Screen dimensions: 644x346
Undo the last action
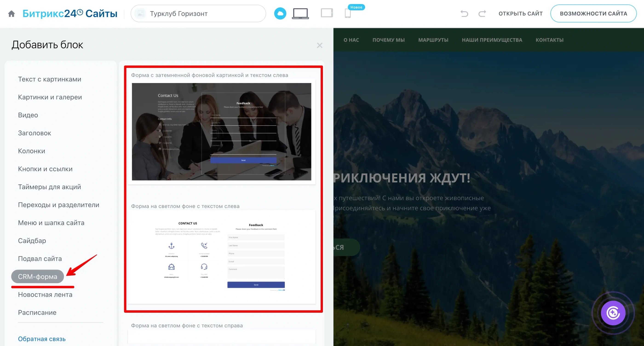(464, 14)
